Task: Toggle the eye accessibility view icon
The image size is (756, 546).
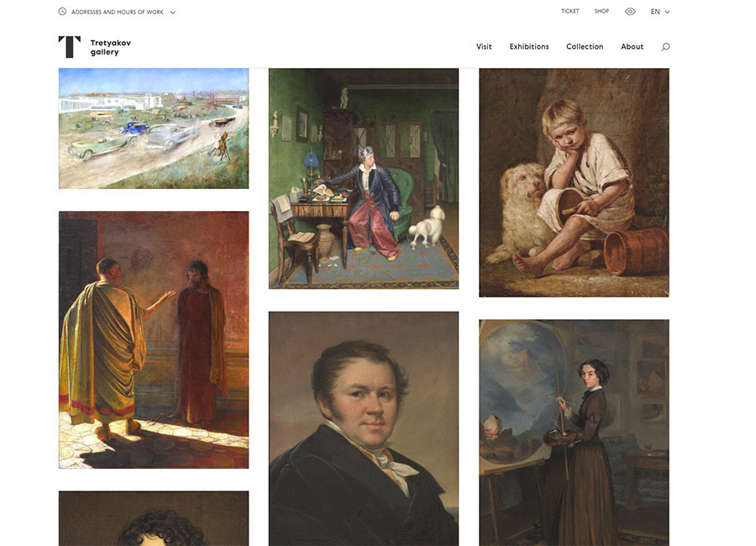Action: 630,12
